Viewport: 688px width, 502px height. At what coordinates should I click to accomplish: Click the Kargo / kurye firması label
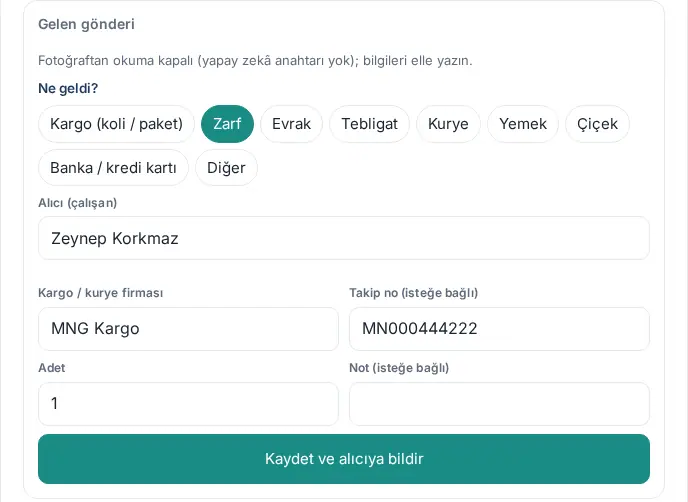point(100,293)
